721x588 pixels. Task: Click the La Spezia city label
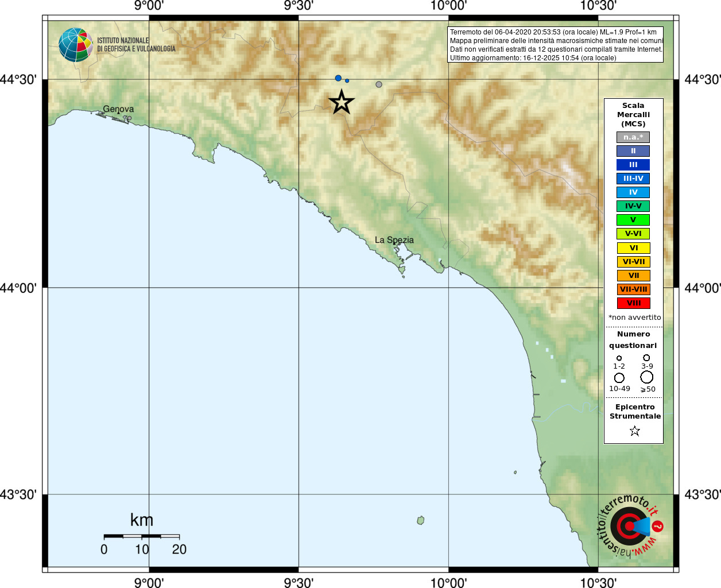pos(394,240)
